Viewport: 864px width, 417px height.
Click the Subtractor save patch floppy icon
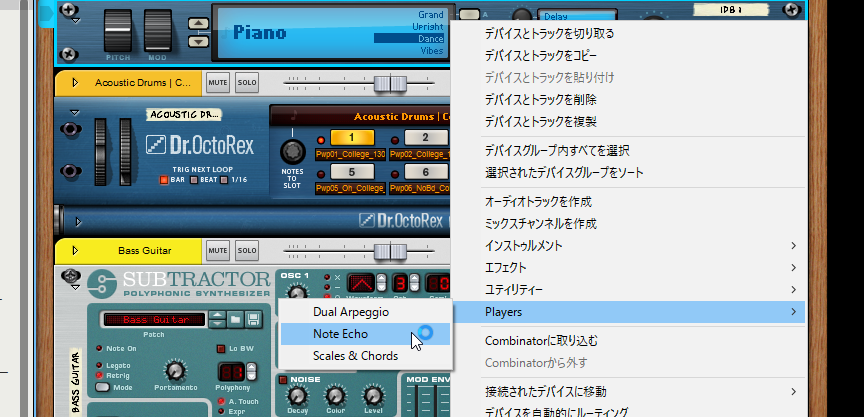click(x=253, y=319)
